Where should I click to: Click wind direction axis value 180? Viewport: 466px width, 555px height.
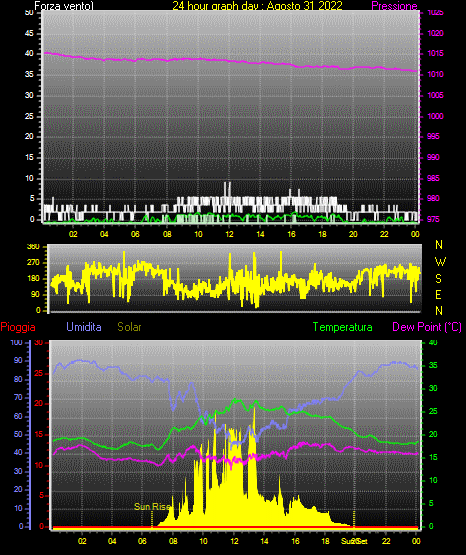33,279
